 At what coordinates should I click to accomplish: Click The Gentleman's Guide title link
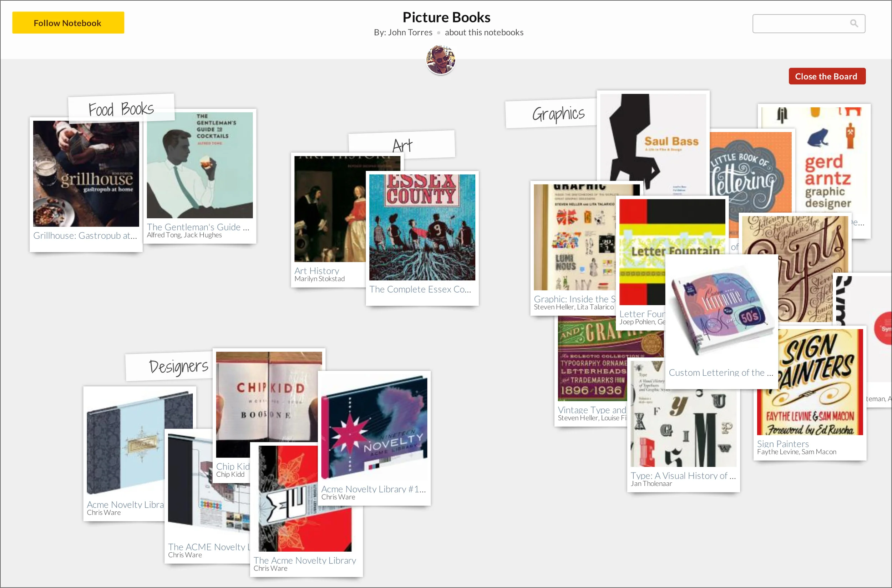tap(198, 227)
